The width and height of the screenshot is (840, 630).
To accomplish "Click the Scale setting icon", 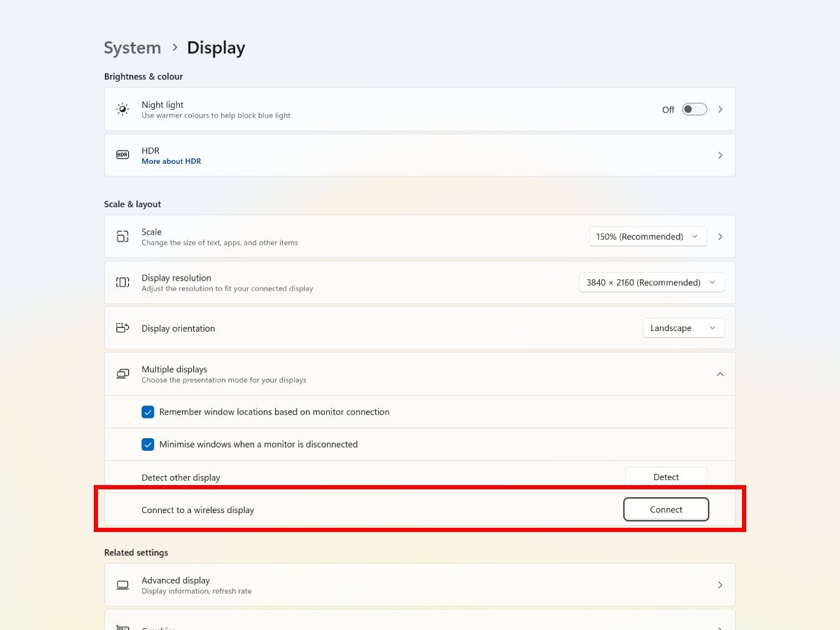I will pos(122,237).
